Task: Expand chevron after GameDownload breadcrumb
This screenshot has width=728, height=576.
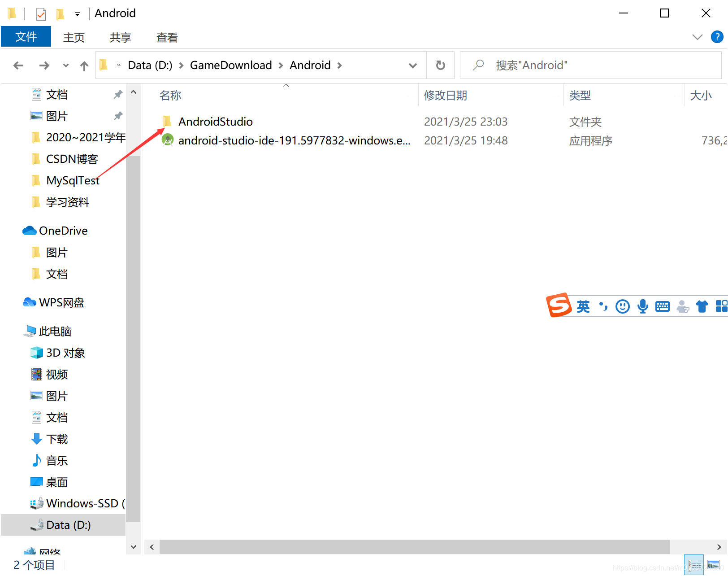Action: [281, 65]
